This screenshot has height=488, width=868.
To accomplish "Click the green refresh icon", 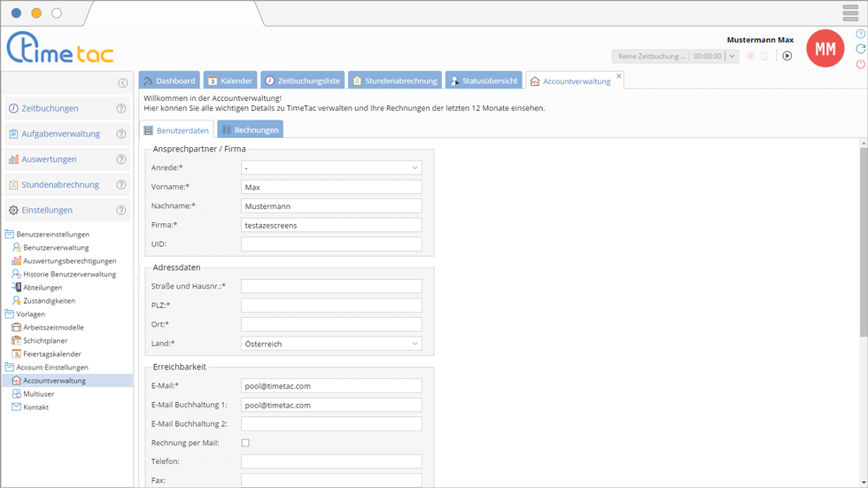I will pyautogui.click(x=860, y=50).
